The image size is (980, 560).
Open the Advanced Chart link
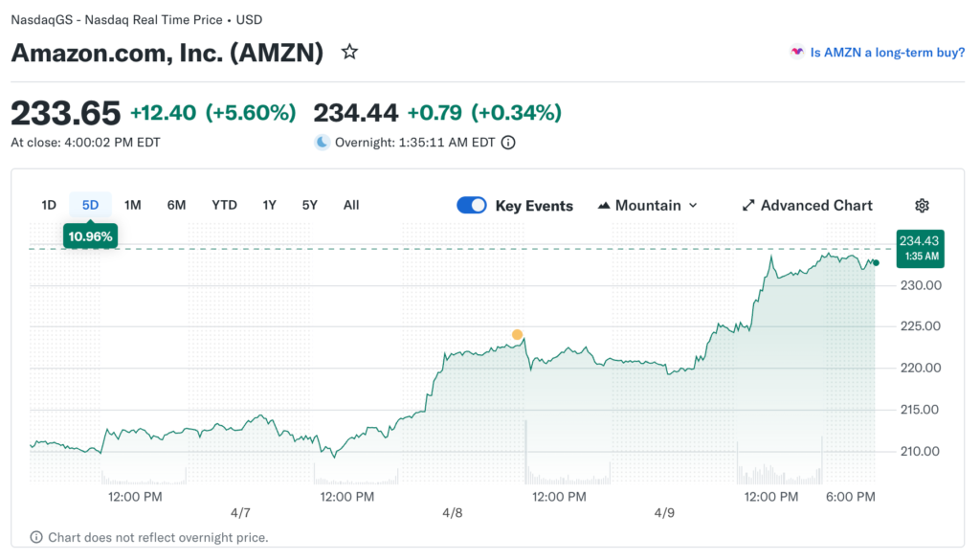[x=816, y=206]
